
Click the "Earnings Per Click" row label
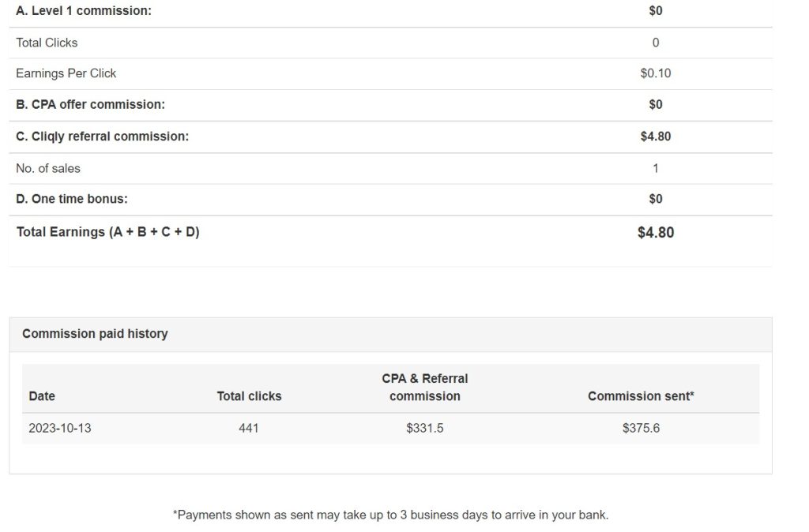pyautogui.click(x=66, y=73)
